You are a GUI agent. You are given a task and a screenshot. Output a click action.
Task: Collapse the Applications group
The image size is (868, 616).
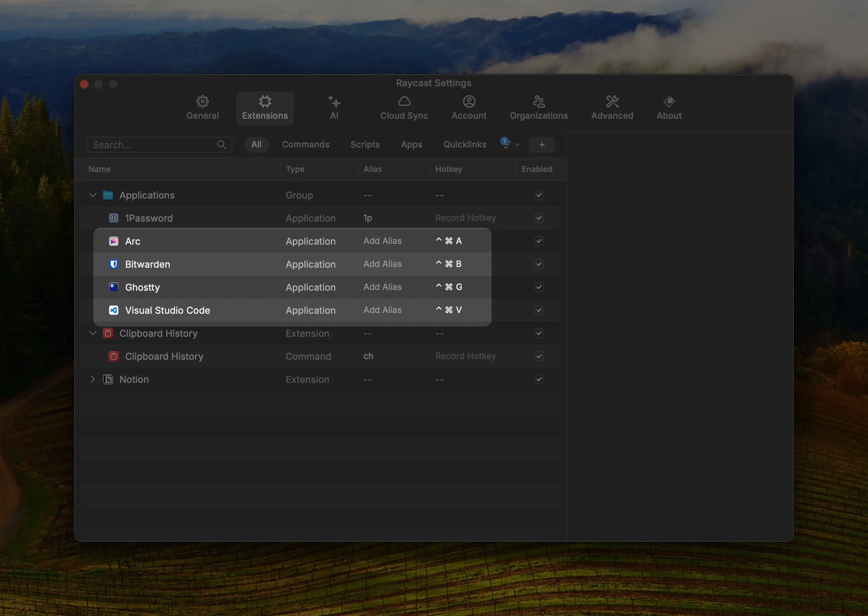coord(92,195)
